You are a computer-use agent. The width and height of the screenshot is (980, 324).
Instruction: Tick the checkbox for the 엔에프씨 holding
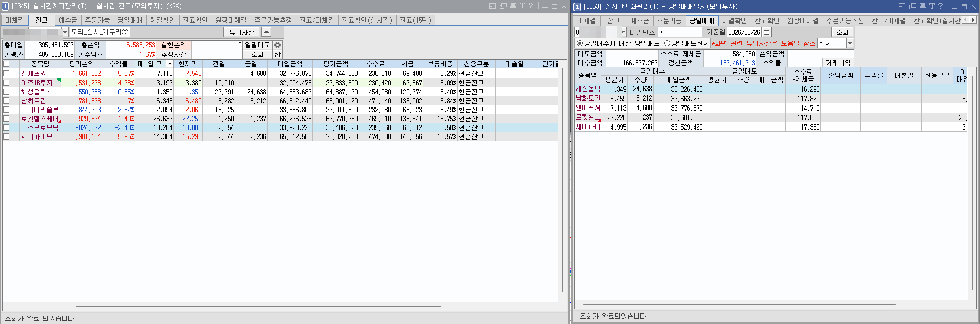tap(6, 74)
